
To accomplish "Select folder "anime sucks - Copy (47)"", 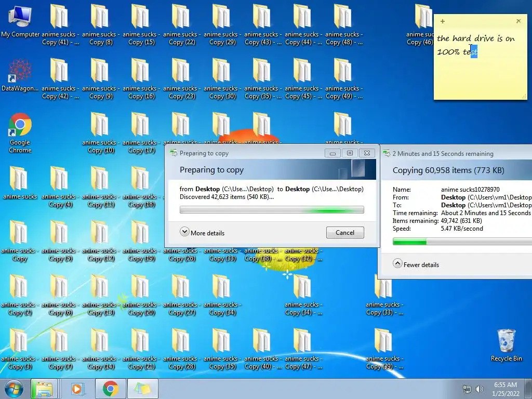I will (x=303, y=349).
